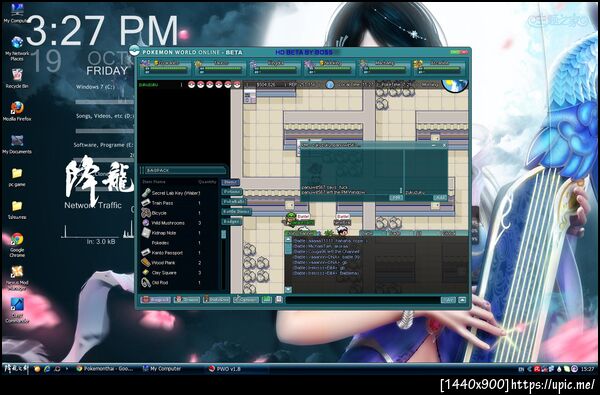Open the pc game desktop folder
This screenshot has width=600, height=395.
(x=17, y=177)
